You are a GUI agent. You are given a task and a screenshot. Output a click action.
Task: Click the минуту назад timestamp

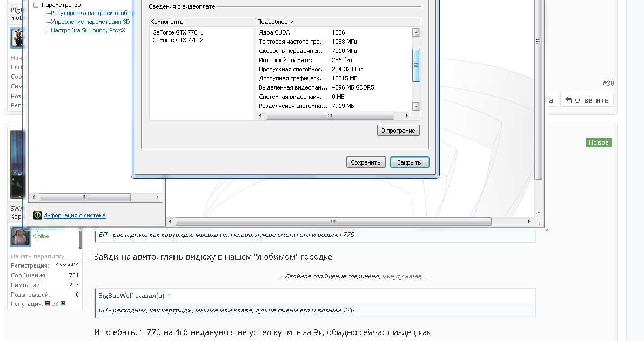click(x=401, y=277)
